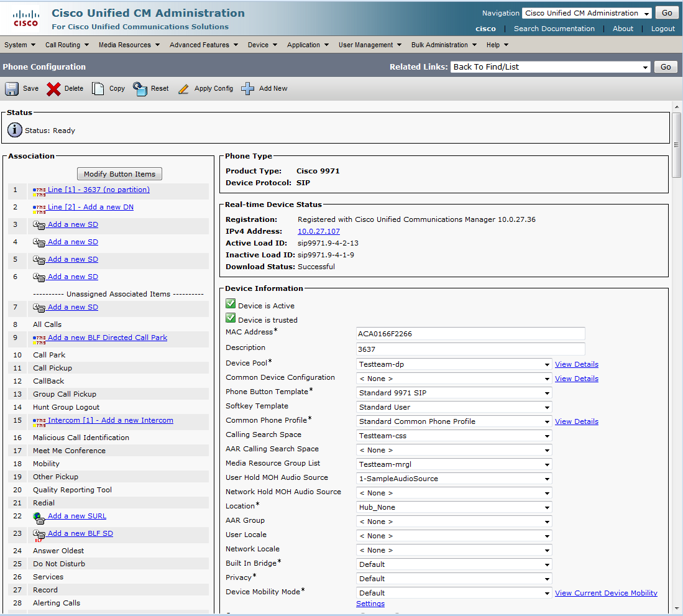Viewport: 683px width, 616px height.
Task: Click the red Delete X icon
Action: coord(53,89)
